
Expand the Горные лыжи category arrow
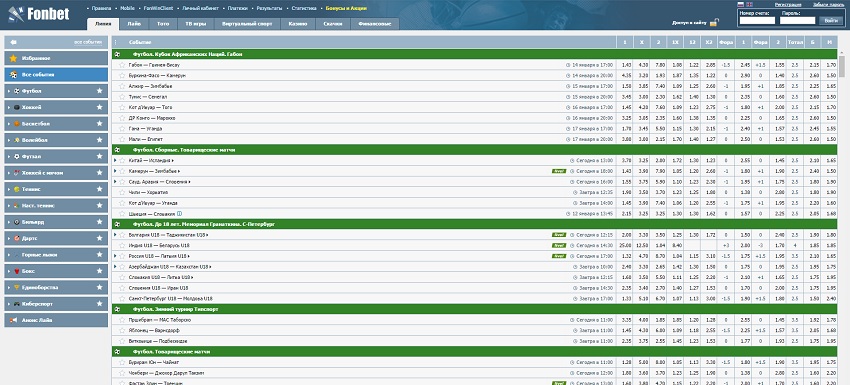(9, 255)
